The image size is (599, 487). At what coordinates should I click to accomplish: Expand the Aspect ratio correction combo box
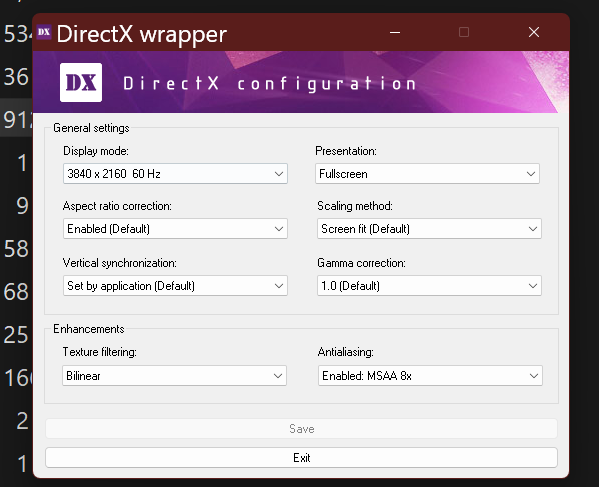[175, 229]
